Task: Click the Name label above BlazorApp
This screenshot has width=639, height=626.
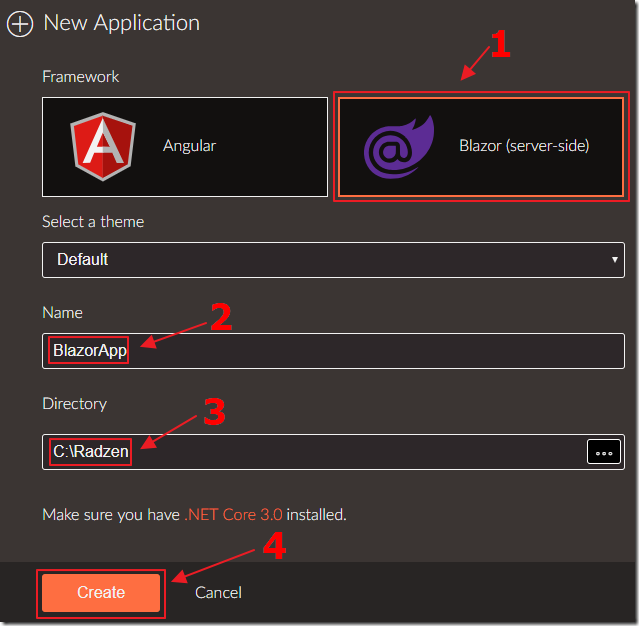Action: pyautogui.click(x=62, y=313)
